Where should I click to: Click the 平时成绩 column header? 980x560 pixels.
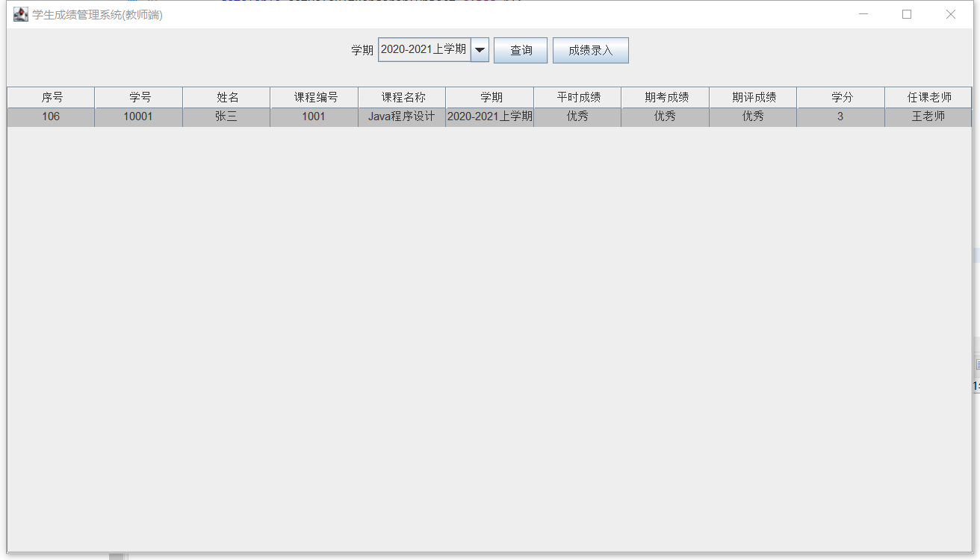577,97
